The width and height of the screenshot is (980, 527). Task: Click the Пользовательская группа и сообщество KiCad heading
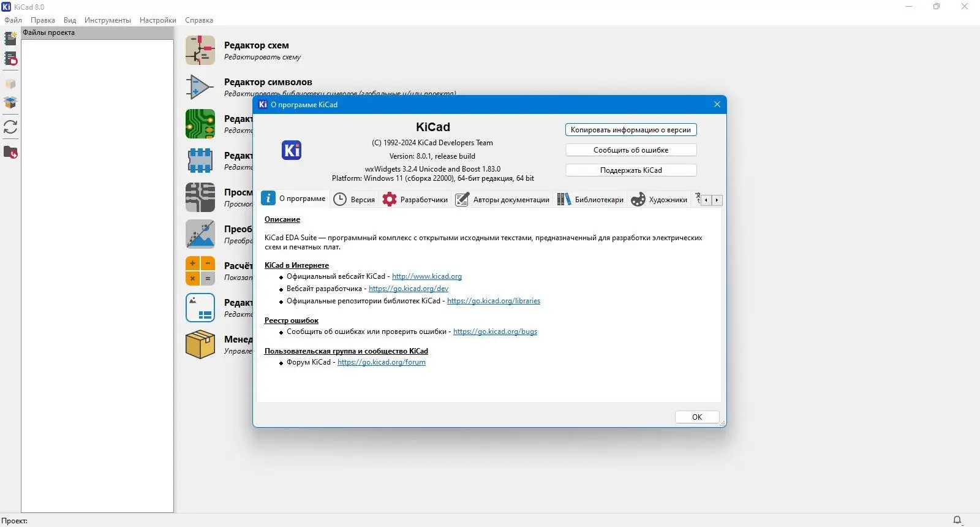[346, 351]
